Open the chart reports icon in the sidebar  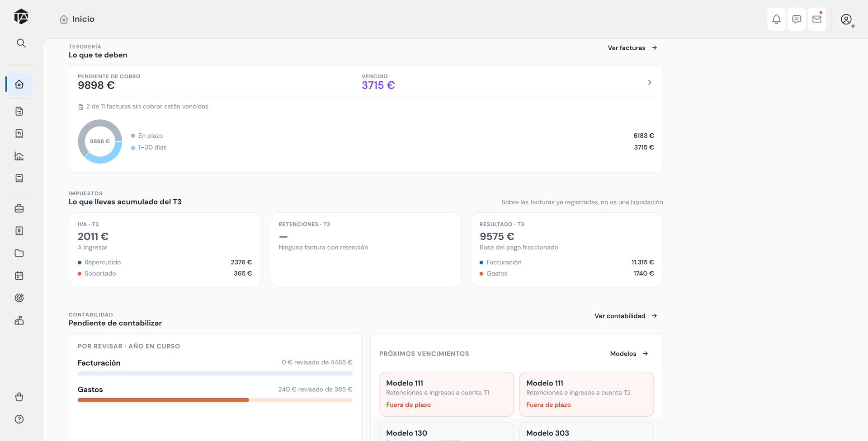19,156
